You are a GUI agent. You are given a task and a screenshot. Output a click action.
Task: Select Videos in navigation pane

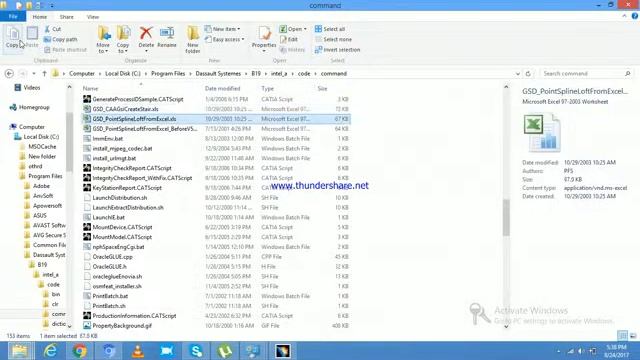[27, 88]
